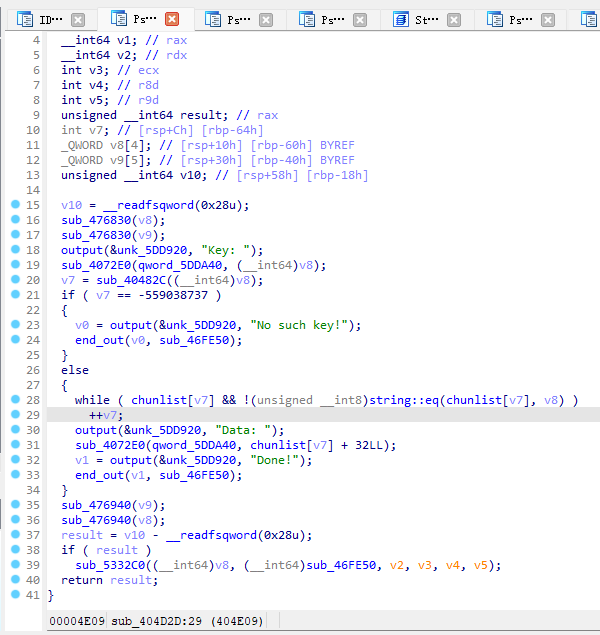Toggle breakpoint on line 23

point(15,324)
